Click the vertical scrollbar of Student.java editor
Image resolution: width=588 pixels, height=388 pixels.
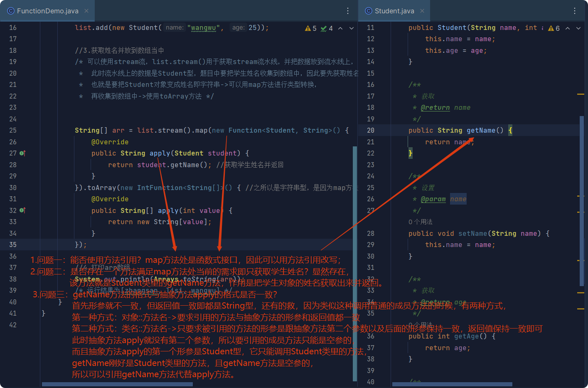tap(582, 201)
